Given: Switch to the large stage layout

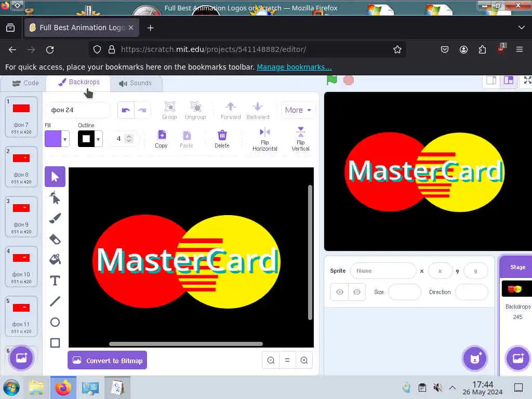Looking at the screenshot, I should (x=508, y=81).
